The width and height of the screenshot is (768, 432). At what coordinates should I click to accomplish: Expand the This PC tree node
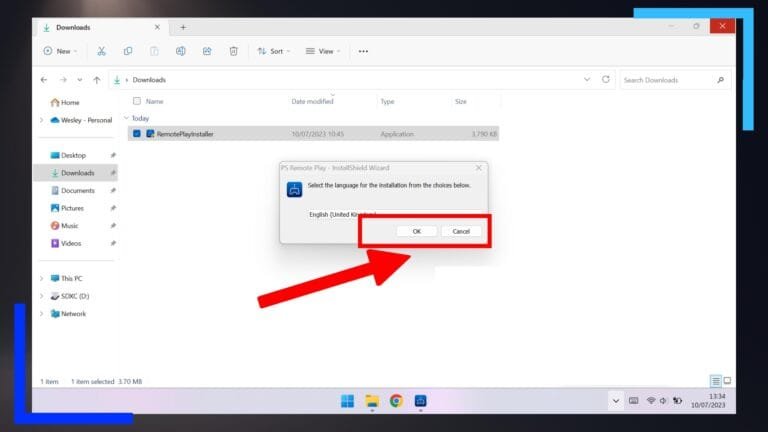[x=42, y=278]
